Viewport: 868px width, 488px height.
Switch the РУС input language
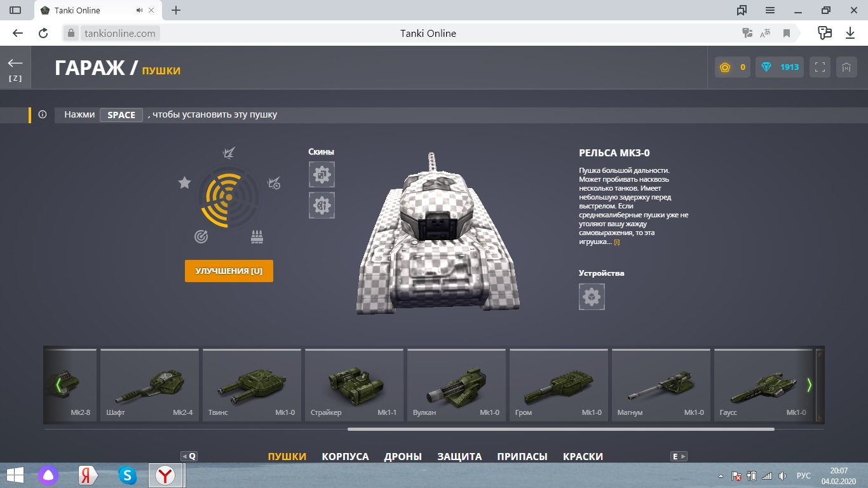click(803, 476)
